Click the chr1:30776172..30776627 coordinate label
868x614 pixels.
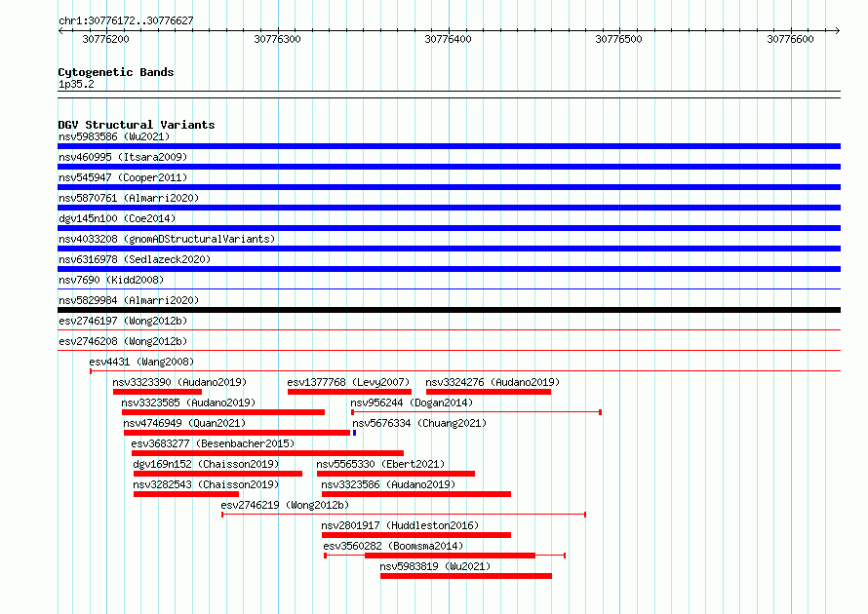coord(126,21)
